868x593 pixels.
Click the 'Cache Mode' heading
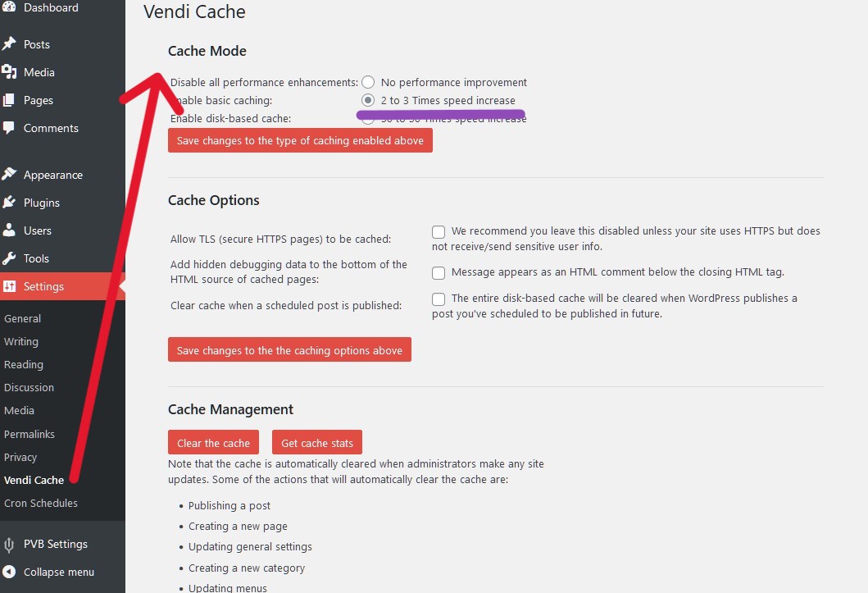[x=207, y=51]
